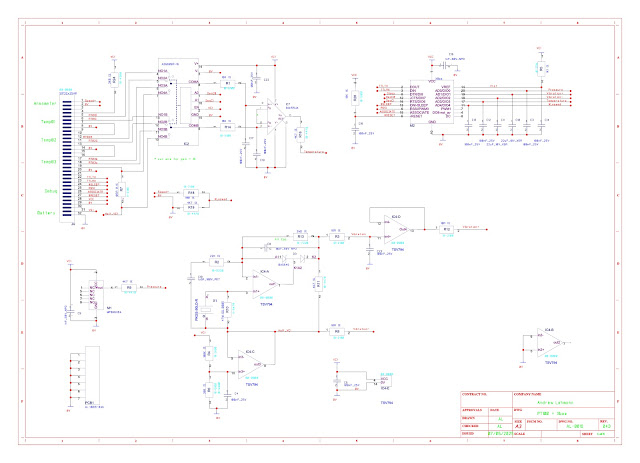The width and height of the screenshot is (640, 463).
Task: Select the green Temp01 label
Action: (48, 122)
